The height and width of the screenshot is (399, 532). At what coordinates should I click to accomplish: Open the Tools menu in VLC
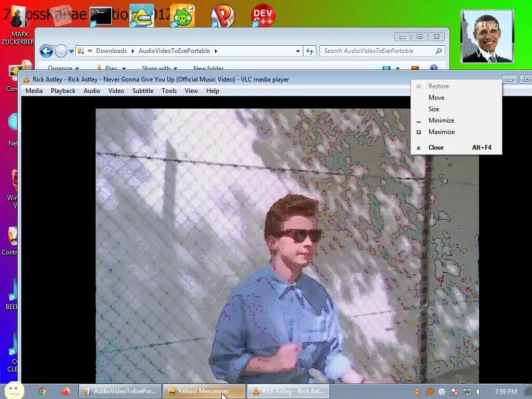point(169,91)
